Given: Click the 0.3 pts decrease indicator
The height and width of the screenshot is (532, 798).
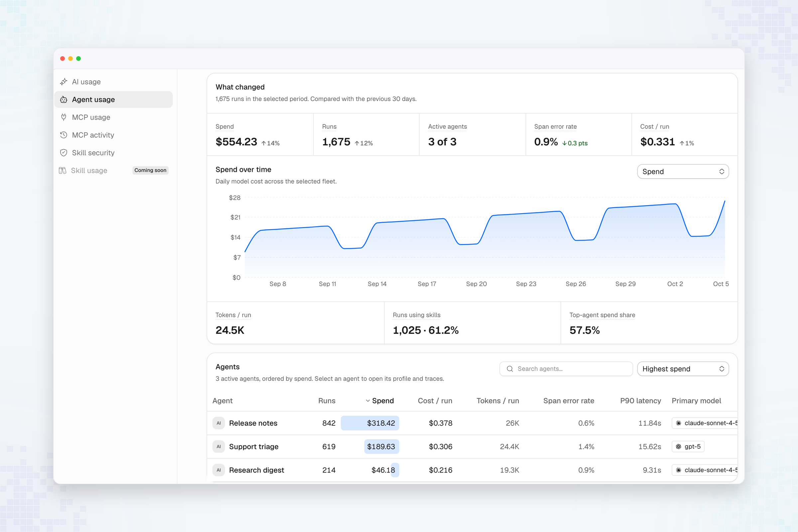Looking at the screenshot, I should pos(575,143).
